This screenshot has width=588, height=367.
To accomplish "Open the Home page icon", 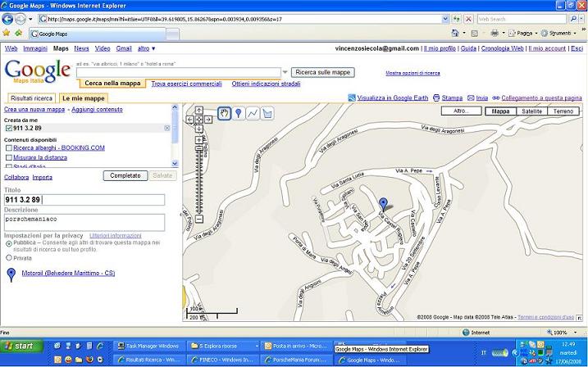I will [x=455, y=34].
